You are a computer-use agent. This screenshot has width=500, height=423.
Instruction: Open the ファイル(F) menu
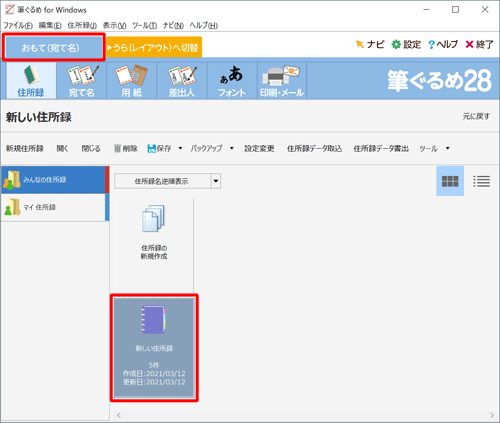pyautogui.click(x=18, y=25)
